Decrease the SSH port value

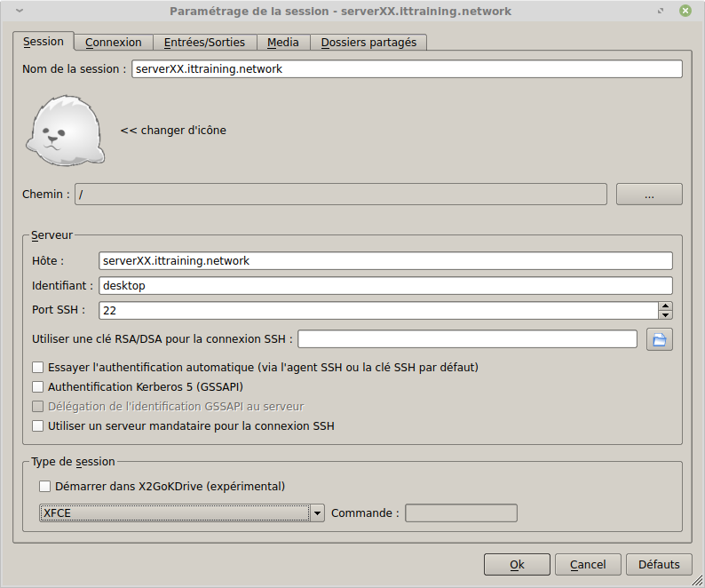click(665, 314)
